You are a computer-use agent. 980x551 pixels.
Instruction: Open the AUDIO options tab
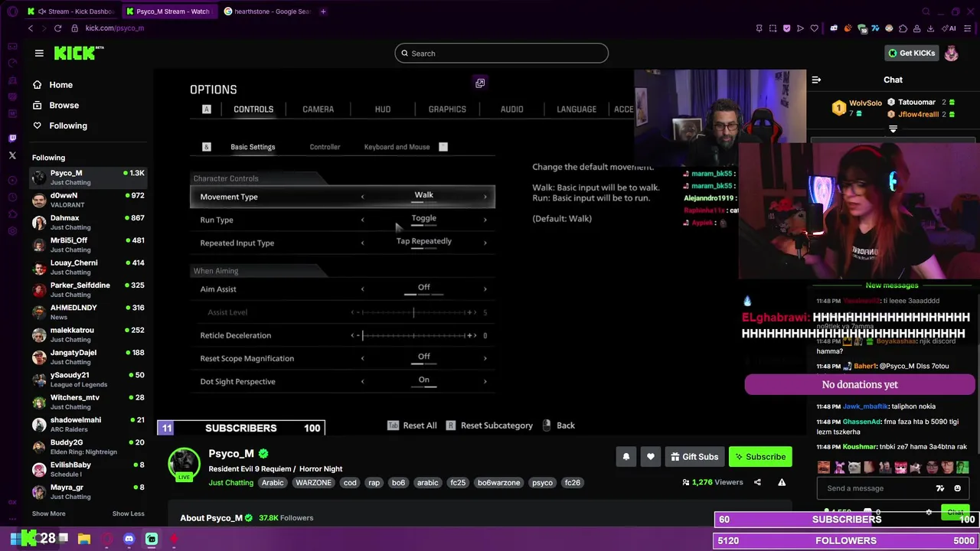point(511,109)
